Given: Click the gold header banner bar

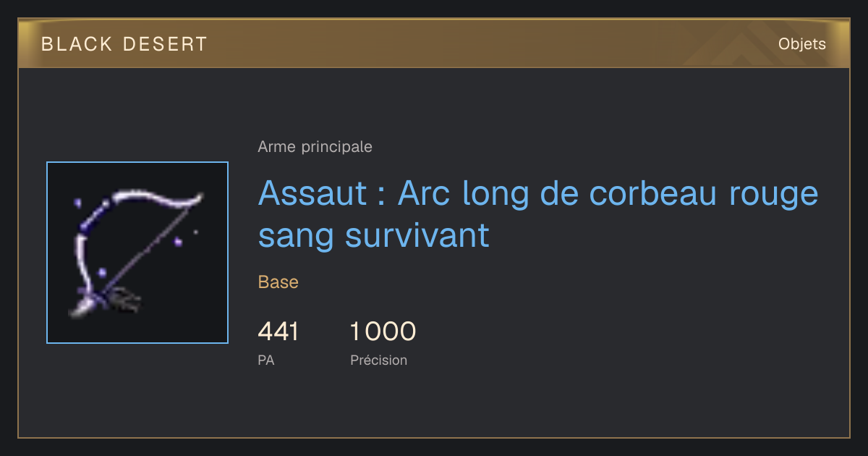Looking at the screenshot, I should [x=434, y=43].
